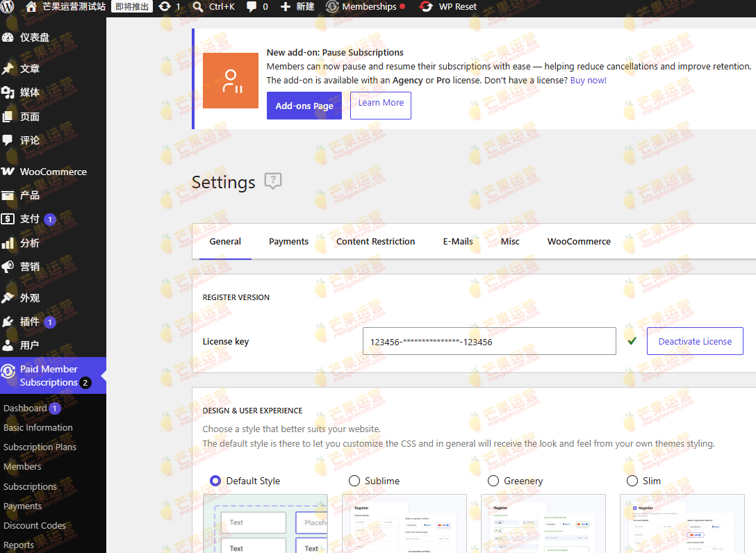
Task: Click the 页面 pages icon
Action: (7, 116)
